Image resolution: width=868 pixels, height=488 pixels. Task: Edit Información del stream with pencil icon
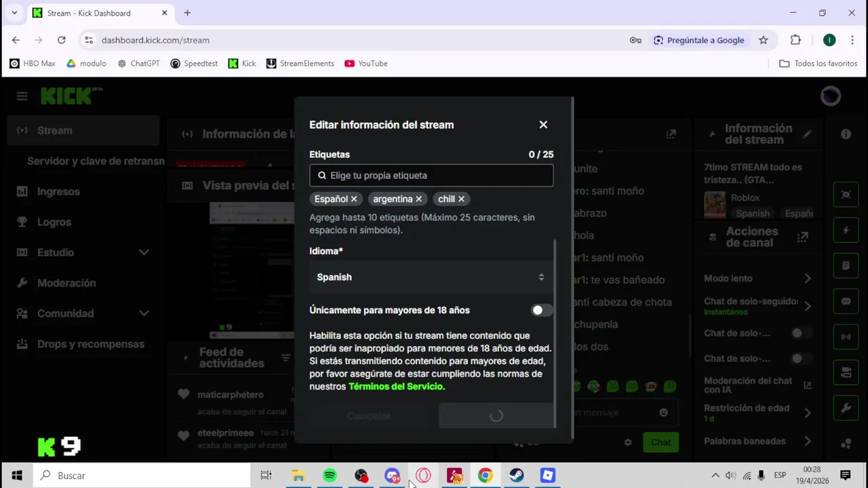click(807, 134)
